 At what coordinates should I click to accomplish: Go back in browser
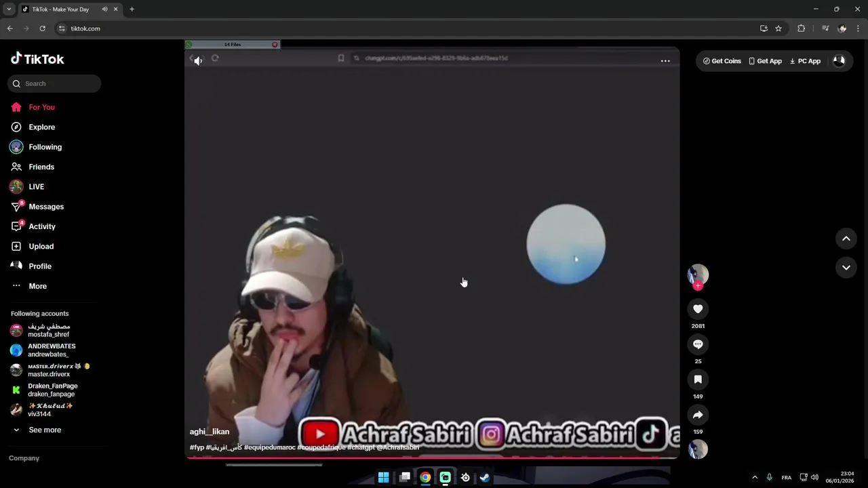(x=9, y=28)
